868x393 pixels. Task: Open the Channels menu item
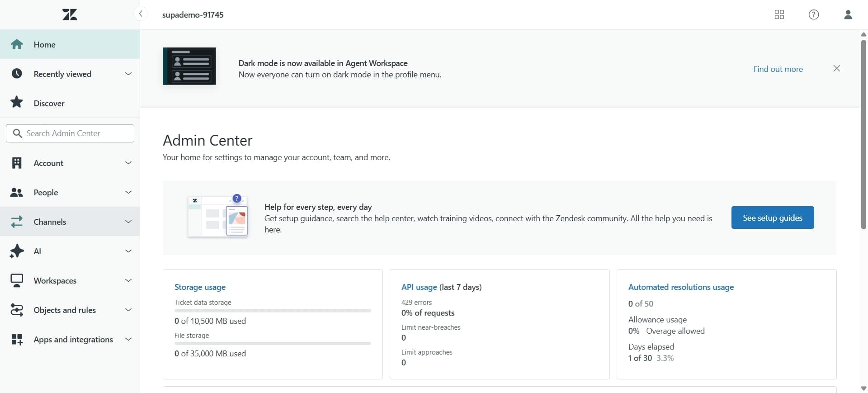tap(50, 222)
